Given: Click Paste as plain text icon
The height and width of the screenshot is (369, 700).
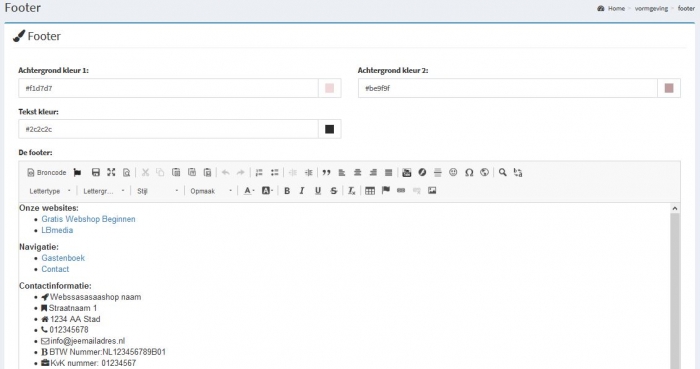Looking at the screenshot, I should (x=192, y=172).
